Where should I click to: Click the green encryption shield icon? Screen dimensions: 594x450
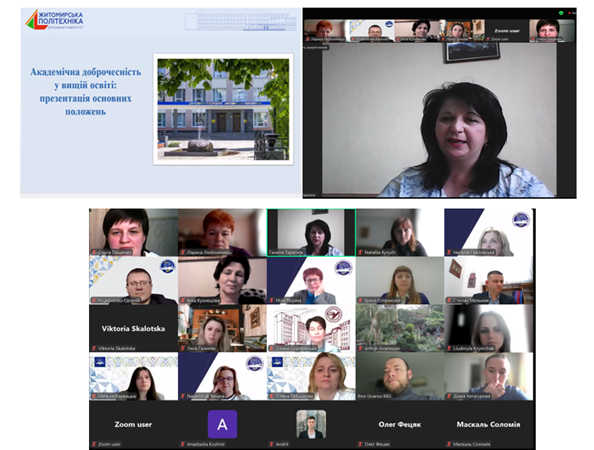(561, 13)
